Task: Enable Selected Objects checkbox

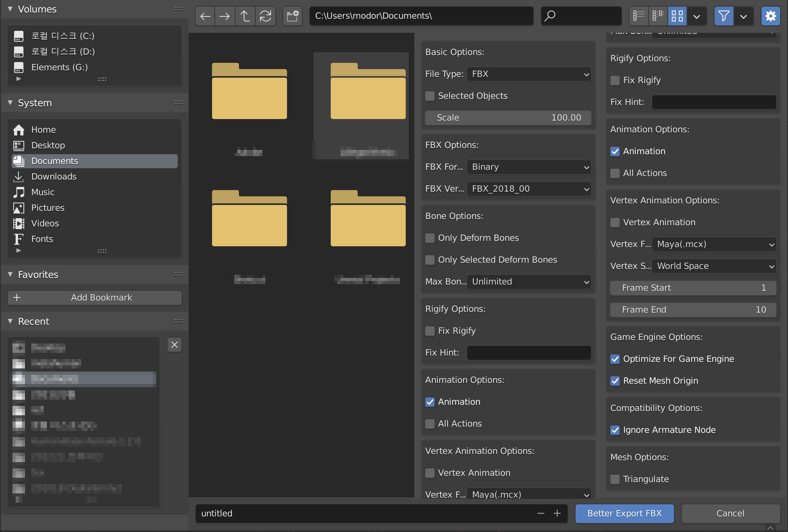Action: click(430, 96)
